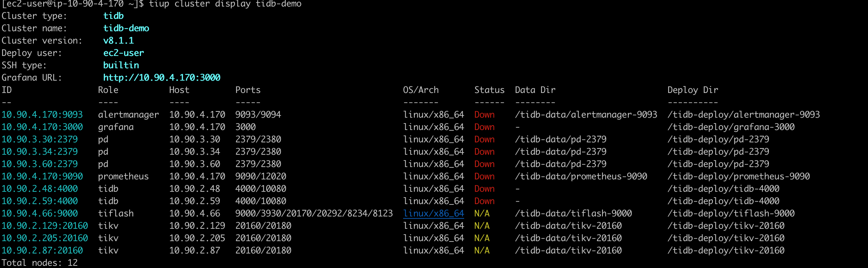Click the Down status of alertmanager row
Image resolution: width=868 pixels, height=268 pixels.
click(484, 115)
